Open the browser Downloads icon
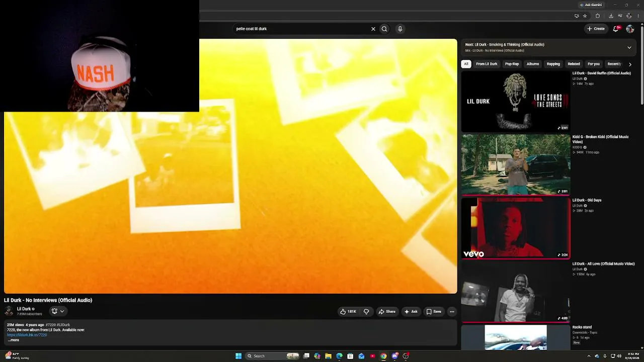Screen dimensions: 644x362 [x=611, y=16]
